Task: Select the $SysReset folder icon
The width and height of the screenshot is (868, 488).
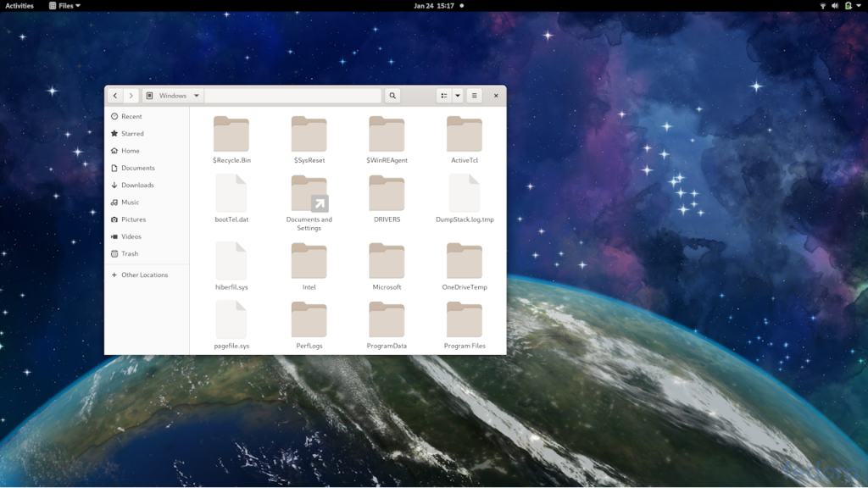Action: [309, 134]
